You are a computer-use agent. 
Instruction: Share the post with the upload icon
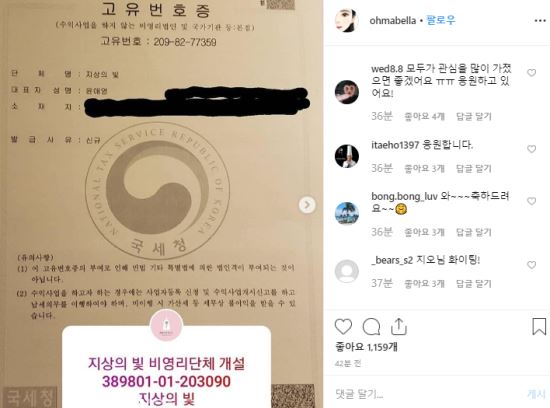tap(398, 327)
